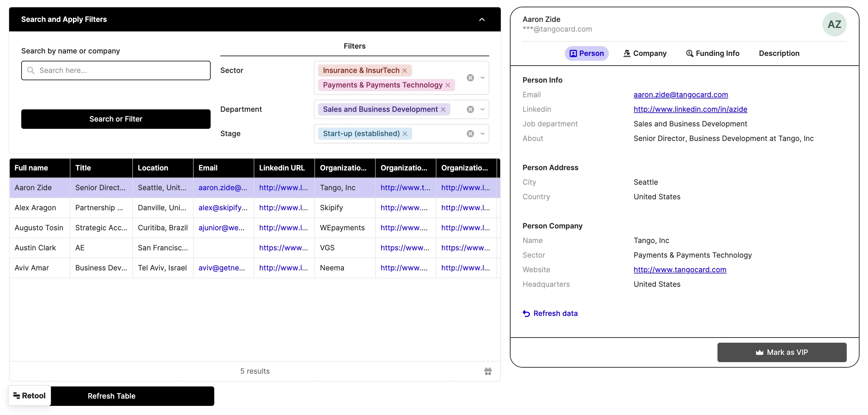The image size is (868, 415).
Task: Click the Tel Aviv, Israel location cell
Action: click(163, 268)
